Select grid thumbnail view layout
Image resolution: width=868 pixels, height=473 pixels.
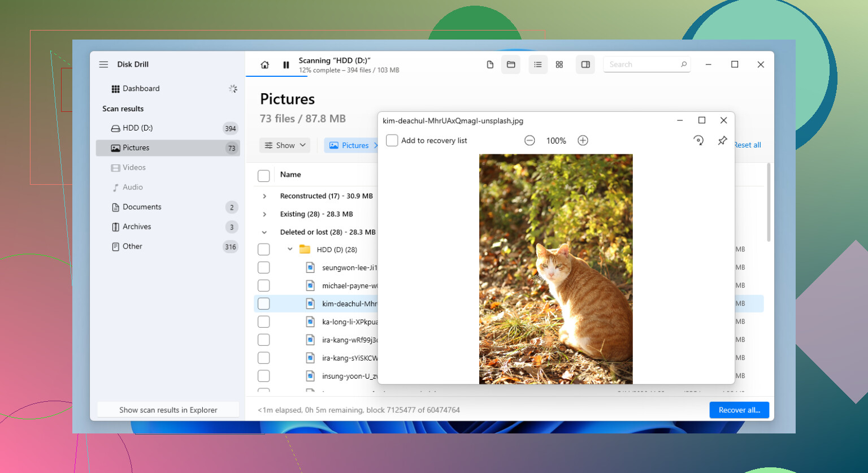559,65
